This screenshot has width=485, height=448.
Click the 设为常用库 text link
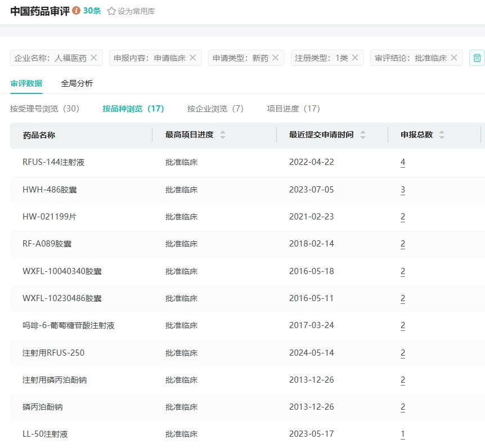[136, 11]
